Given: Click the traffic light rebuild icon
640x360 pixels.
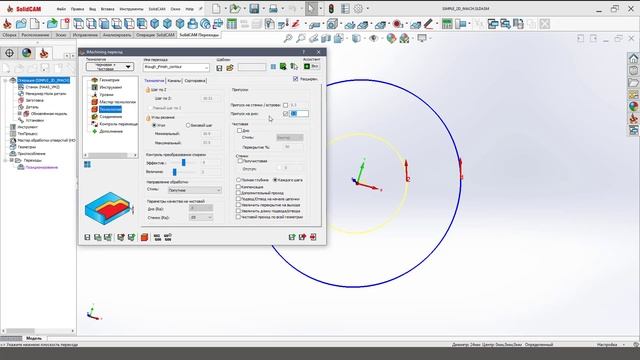Looking at the screenshot, I should point(331,9).
